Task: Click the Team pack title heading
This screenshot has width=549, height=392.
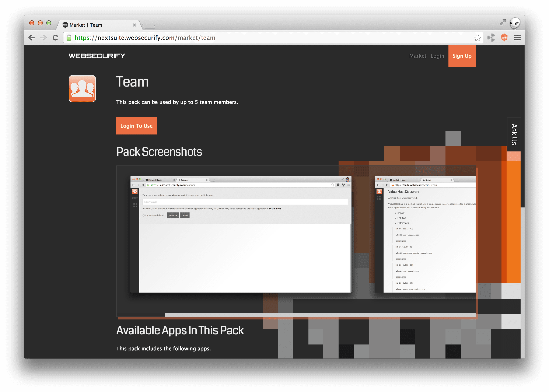Action: (132, 82)
